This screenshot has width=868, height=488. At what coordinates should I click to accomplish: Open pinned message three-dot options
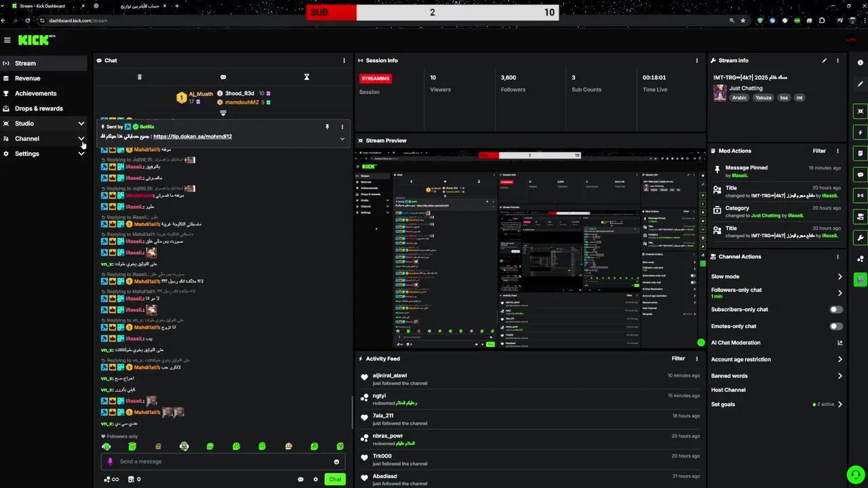point(342,127)
